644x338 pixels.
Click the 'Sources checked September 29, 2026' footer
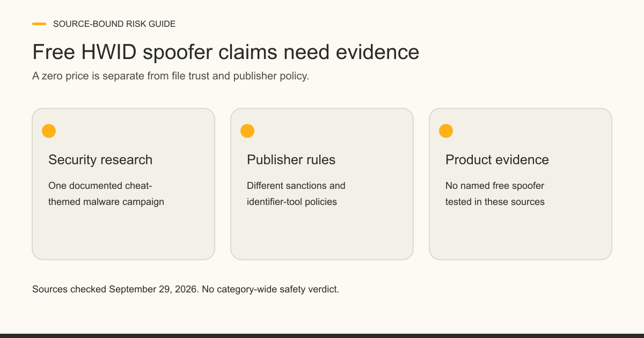(186, 289)
